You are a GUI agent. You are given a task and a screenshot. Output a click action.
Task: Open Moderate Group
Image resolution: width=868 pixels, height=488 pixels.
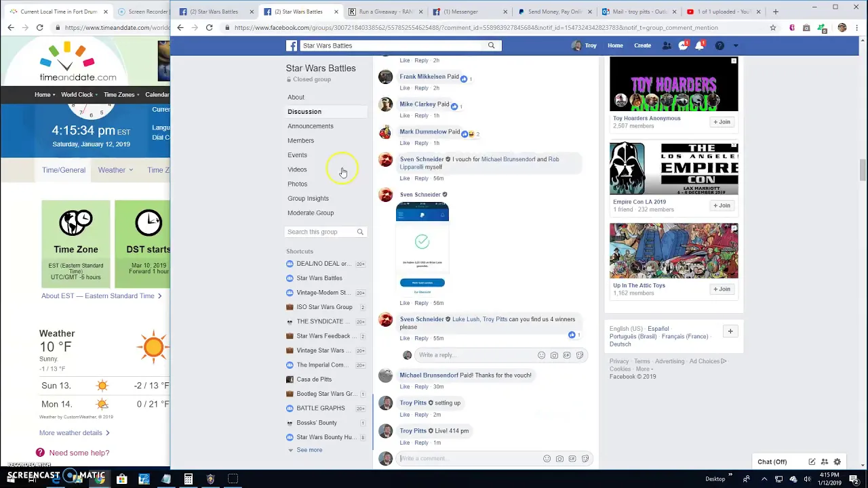pyautogui.click(x=311, y=213)
